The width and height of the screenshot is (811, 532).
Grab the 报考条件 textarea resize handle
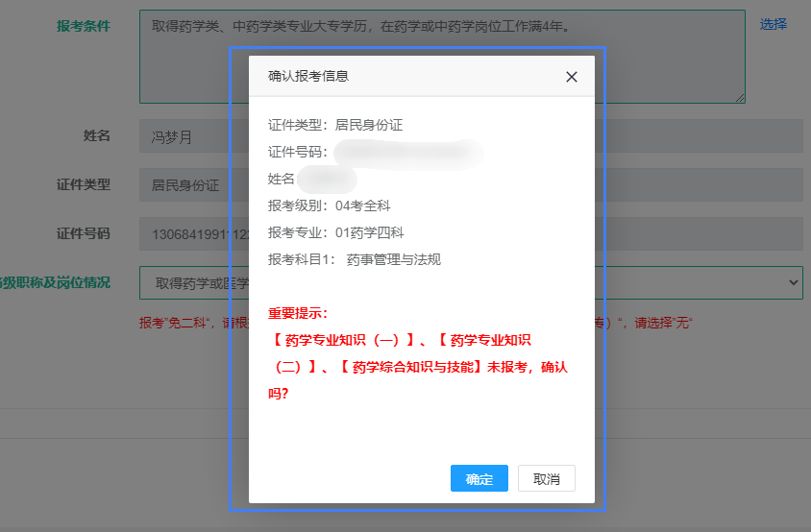tap(740, 98)
